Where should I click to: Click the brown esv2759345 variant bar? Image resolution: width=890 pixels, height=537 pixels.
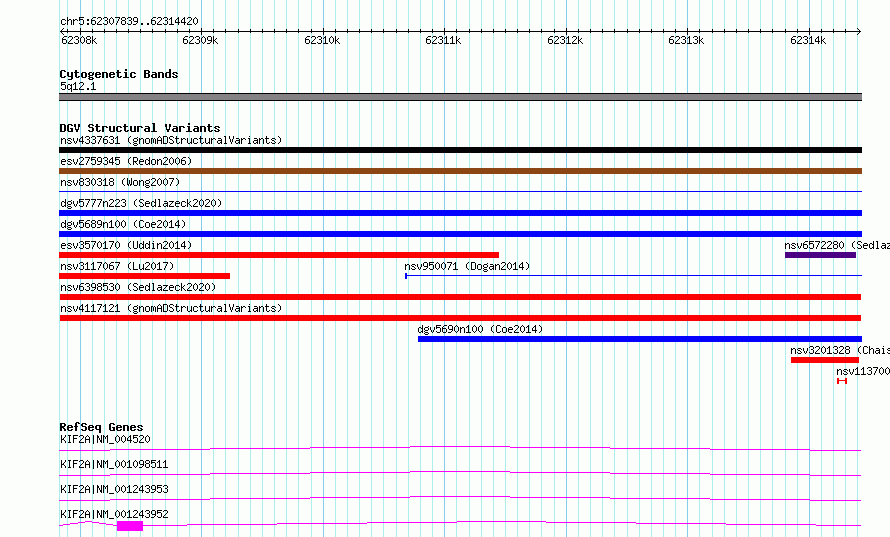click(460, 171)
